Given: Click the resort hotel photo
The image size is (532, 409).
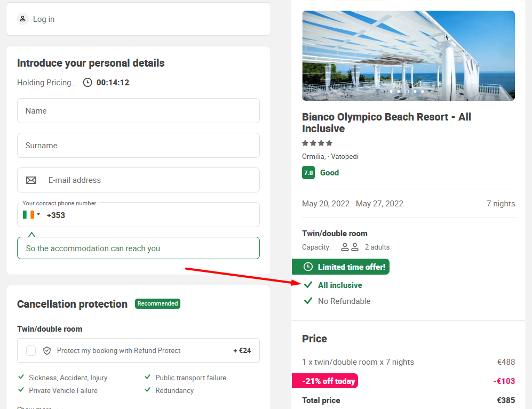Looking at the screenshot, I should [x=409, y=55].
